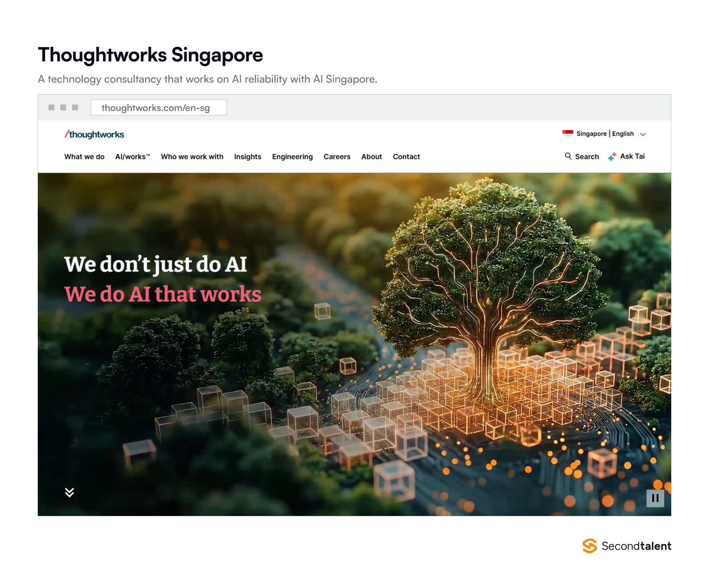709x588 pixels.
Task: Click the Secondtalent wordmark text
Action: pos(637,546)
